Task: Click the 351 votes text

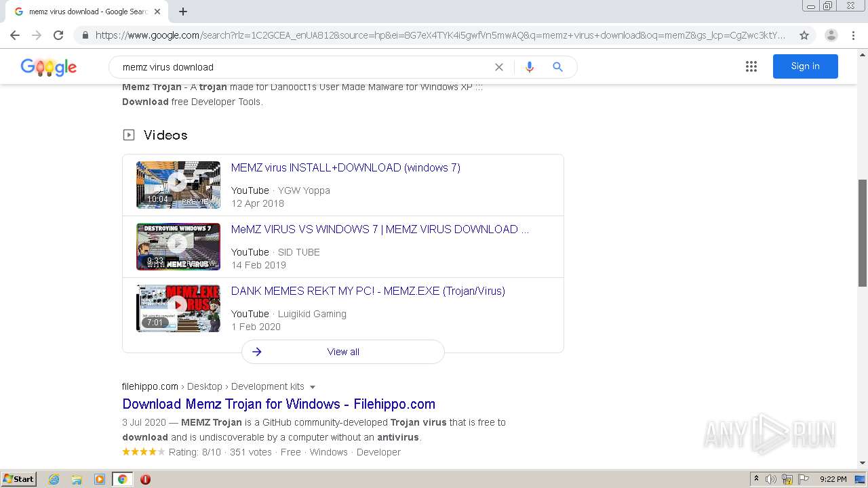Action: [x=251, y=452]
